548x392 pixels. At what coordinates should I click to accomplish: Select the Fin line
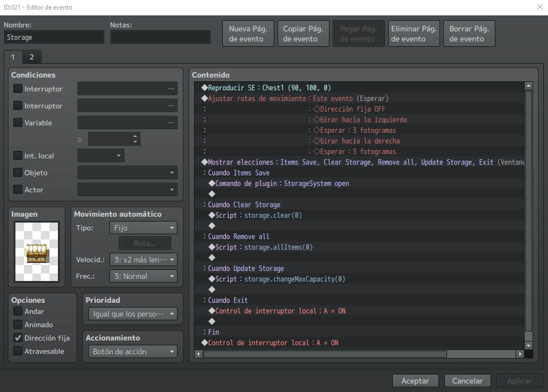[x=359, y=332]
